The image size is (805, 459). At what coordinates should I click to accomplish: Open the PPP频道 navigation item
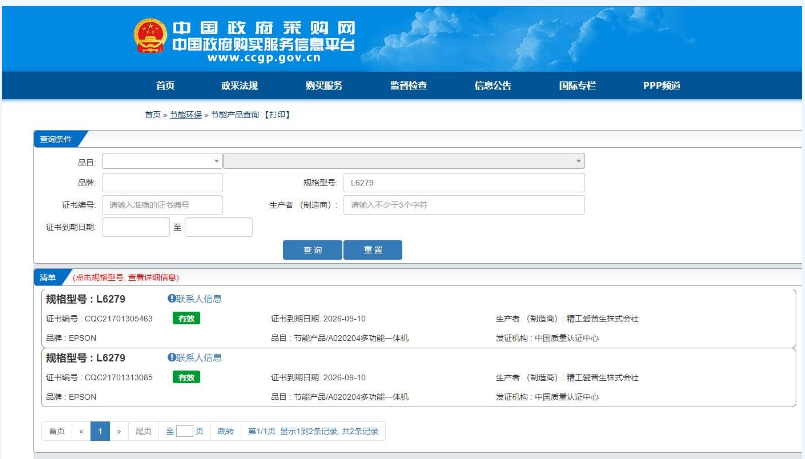coord(661,86)
